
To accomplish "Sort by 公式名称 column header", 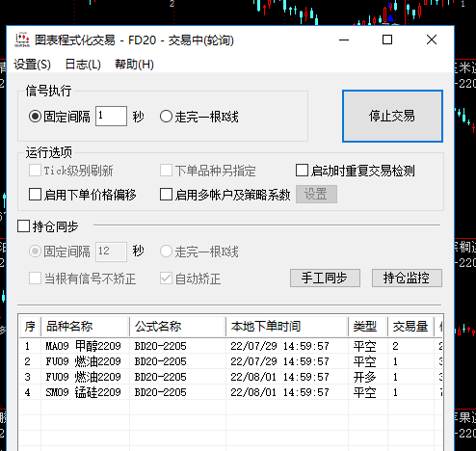I will pos(177,327).
